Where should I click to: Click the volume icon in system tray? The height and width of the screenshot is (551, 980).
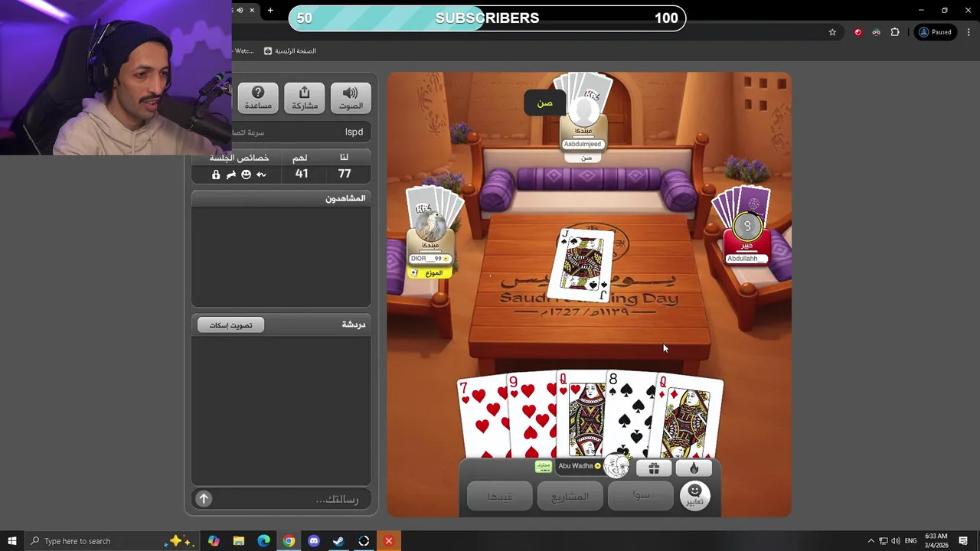coord(896,541)
